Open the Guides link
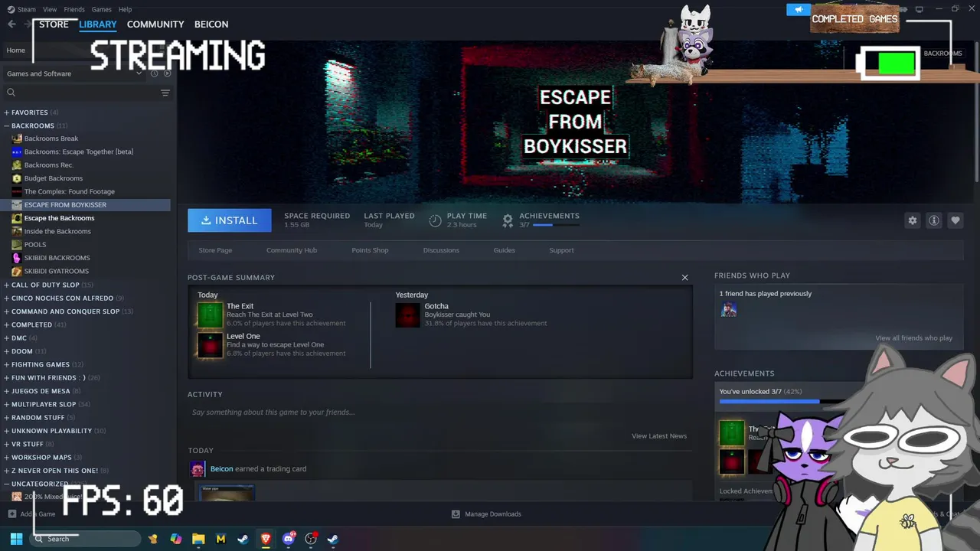Image resolution: width=980 pixels, height=551 pixels. (504, 250)
